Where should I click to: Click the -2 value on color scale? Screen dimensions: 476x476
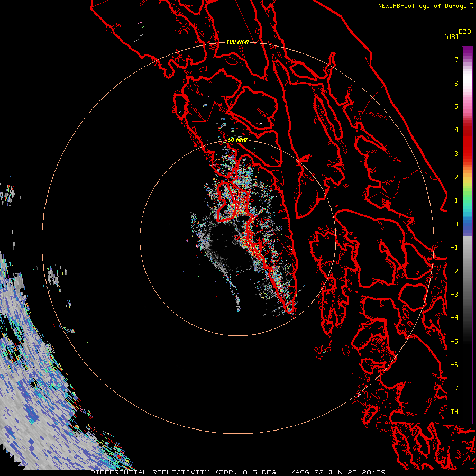[454, 271]
